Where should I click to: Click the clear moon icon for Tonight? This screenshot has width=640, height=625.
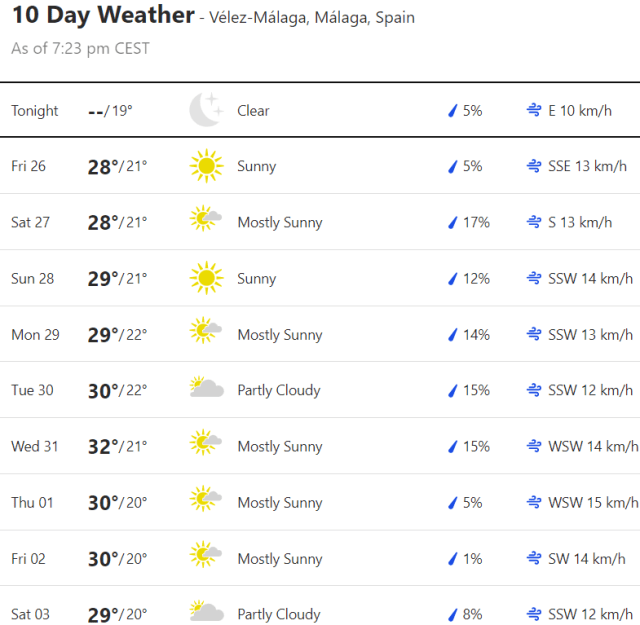[x=206, y=110]
